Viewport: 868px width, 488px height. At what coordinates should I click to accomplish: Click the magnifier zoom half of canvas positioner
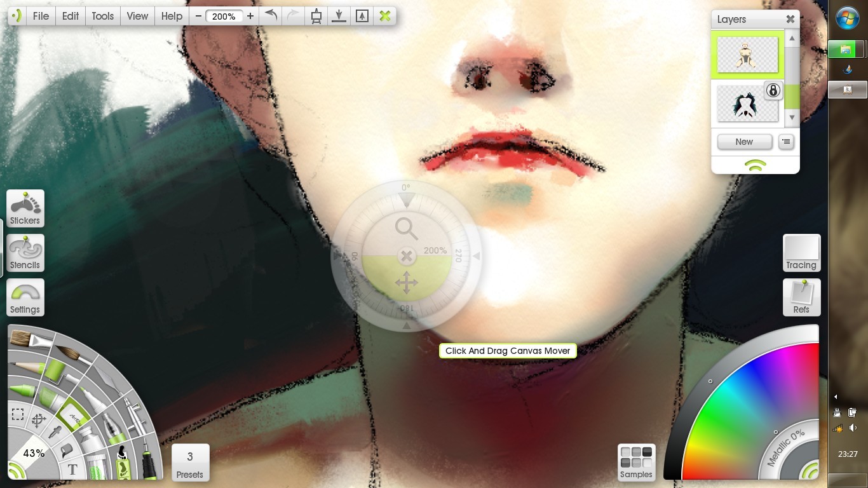(x=407, y=228)
